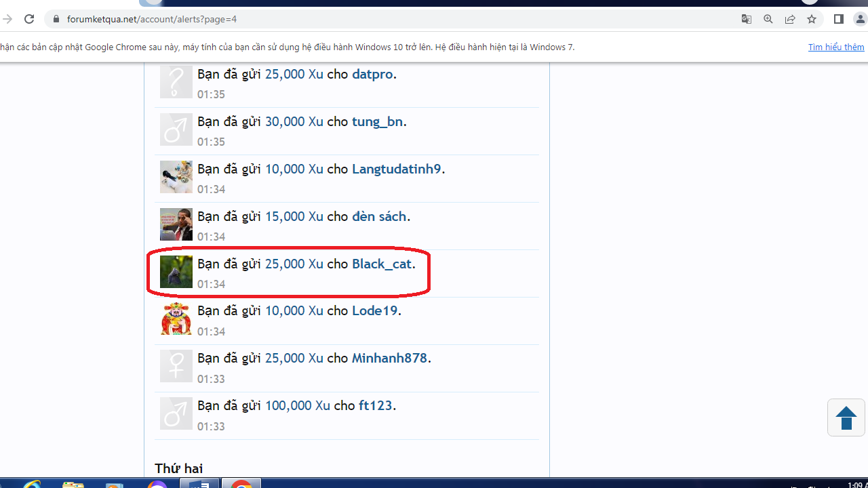The height and width of the screenshot is (488, 868).
Task: Click the Langtudatinh9 username link
Action: (396, 169)
